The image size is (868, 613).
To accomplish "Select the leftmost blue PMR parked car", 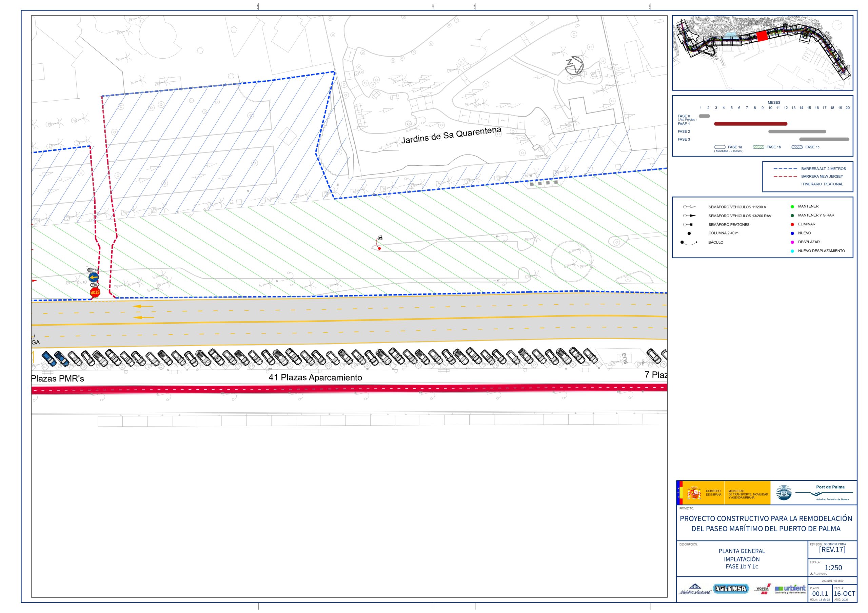I will (x=49, y=359).
